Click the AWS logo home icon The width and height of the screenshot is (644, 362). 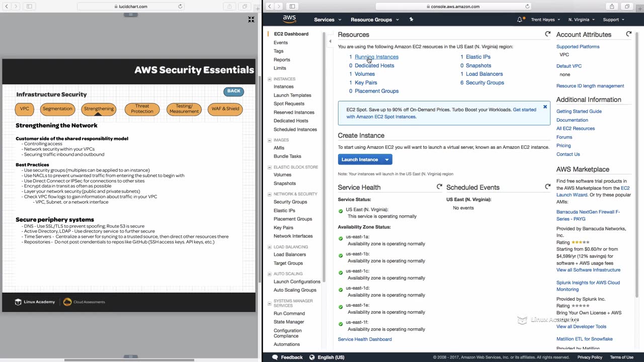[x=289, y=19]
